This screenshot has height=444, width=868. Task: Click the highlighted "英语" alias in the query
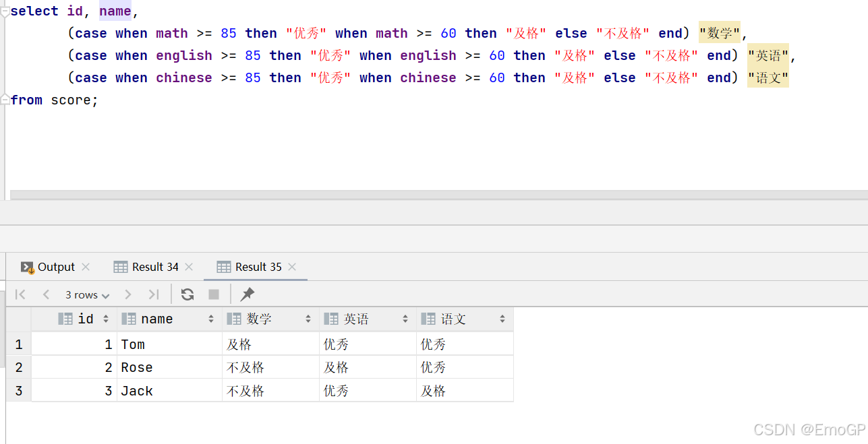click(768, 55)
